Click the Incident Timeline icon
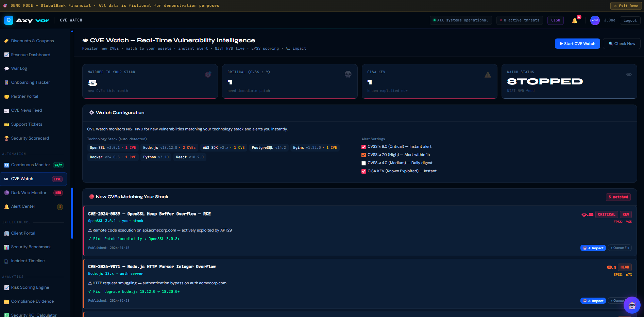Image resolution: width=644 pixels, height=317 pixels. 6,261
